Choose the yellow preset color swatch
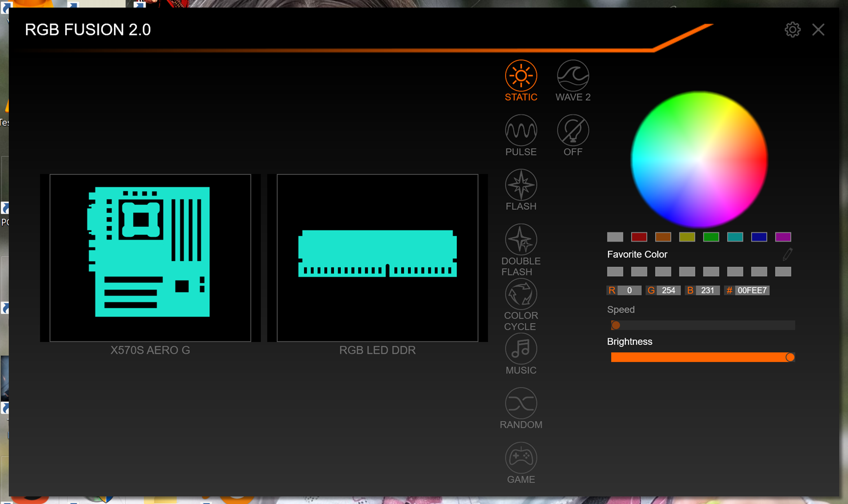 click(687, 237)
